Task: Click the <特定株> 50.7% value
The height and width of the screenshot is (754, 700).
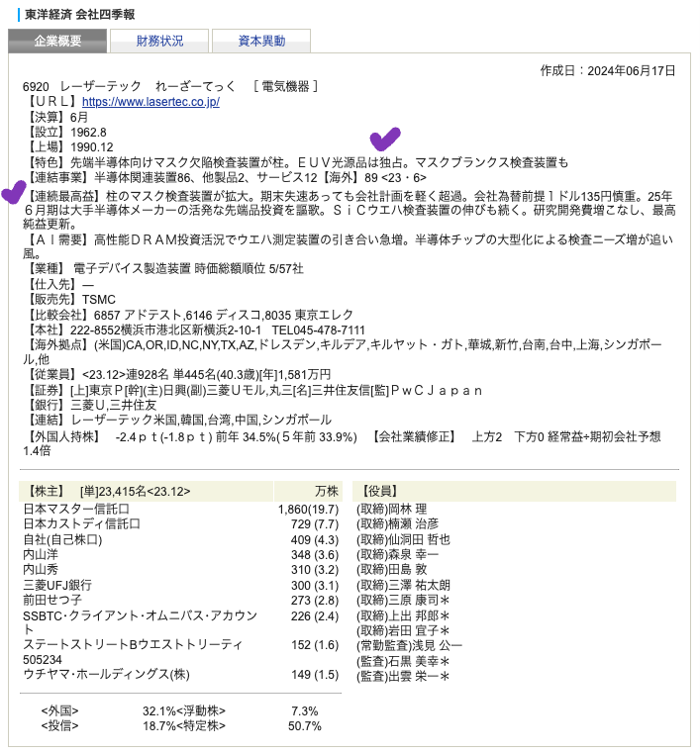Action: pos(305,725)
